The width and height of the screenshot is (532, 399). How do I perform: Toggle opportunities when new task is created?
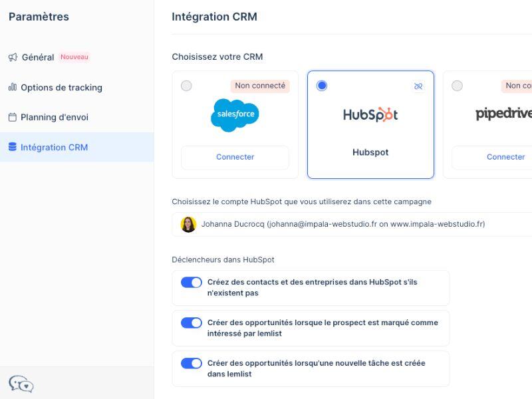[192, 363]
